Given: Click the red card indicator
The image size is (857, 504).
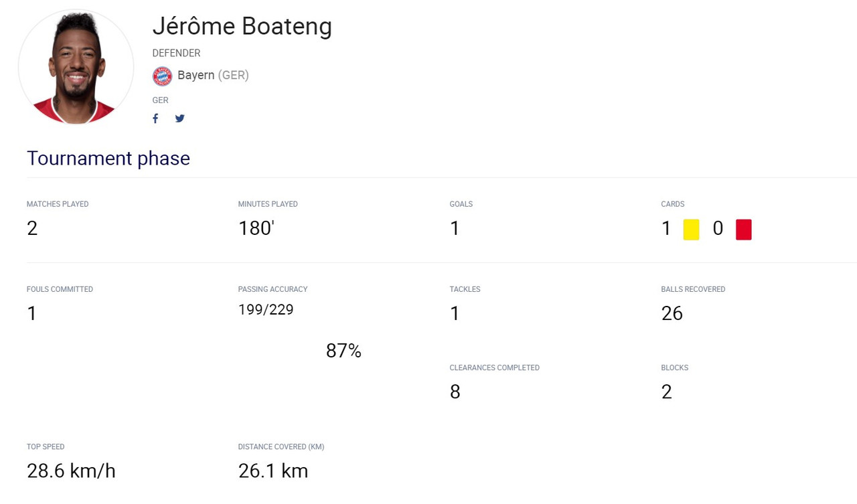Looking at the screenshot, I should [743, 230].
